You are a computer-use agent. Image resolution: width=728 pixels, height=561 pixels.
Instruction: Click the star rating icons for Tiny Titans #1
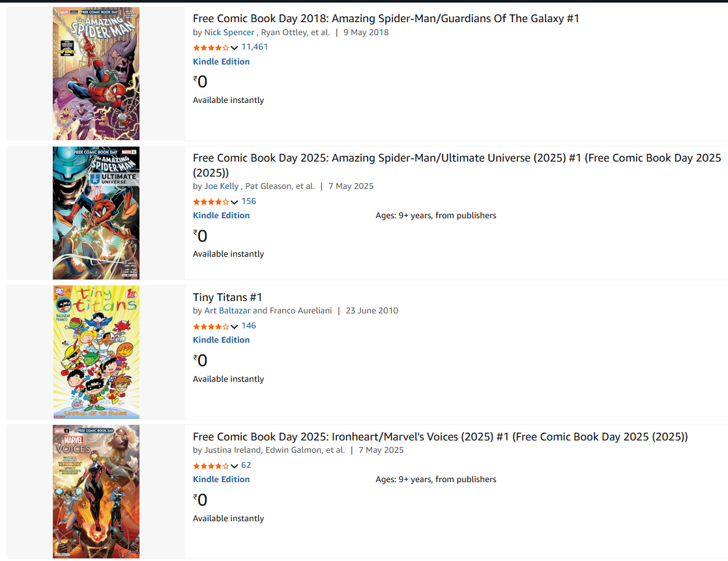click(x=211, y=326)
